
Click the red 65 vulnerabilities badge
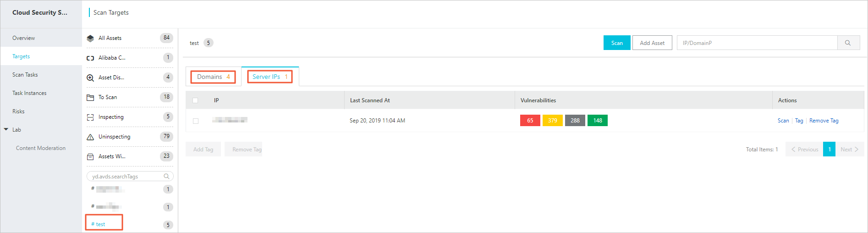pos(530,121)
